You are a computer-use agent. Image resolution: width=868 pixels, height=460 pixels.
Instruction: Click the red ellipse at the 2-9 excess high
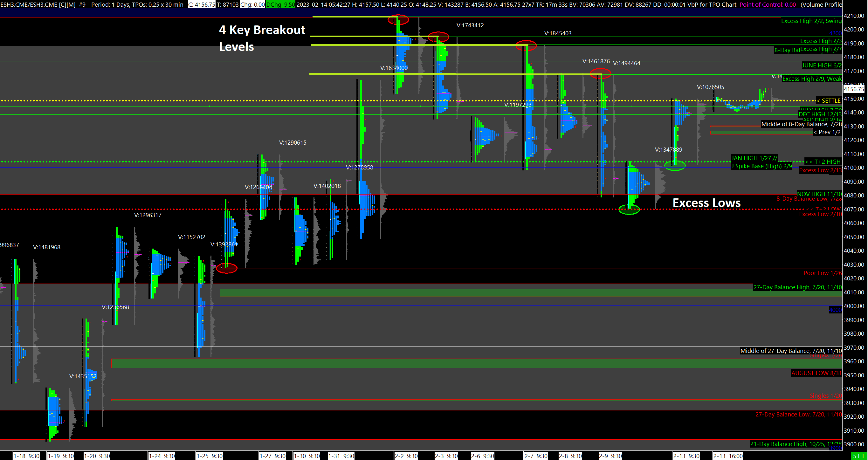(601, 73)
